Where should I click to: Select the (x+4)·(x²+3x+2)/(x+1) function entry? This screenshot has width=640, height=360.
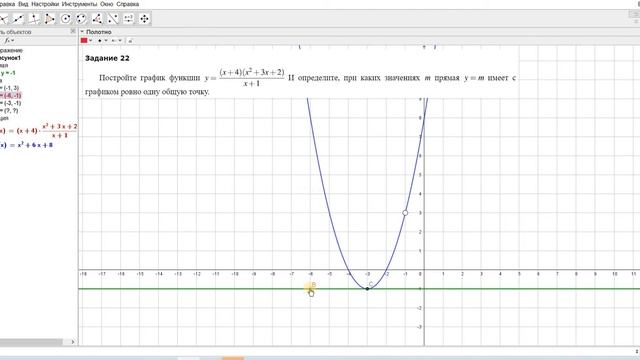pos(39,131)
